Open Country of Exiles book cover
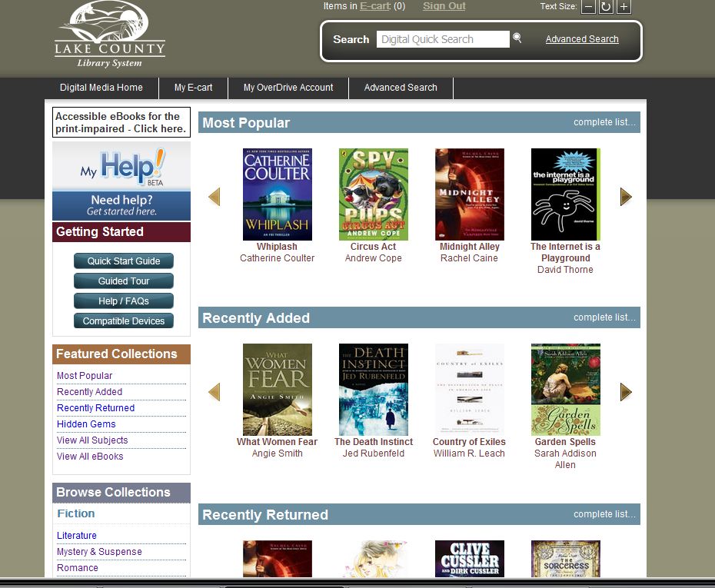The image size is (715, 588). coord(470,390)
